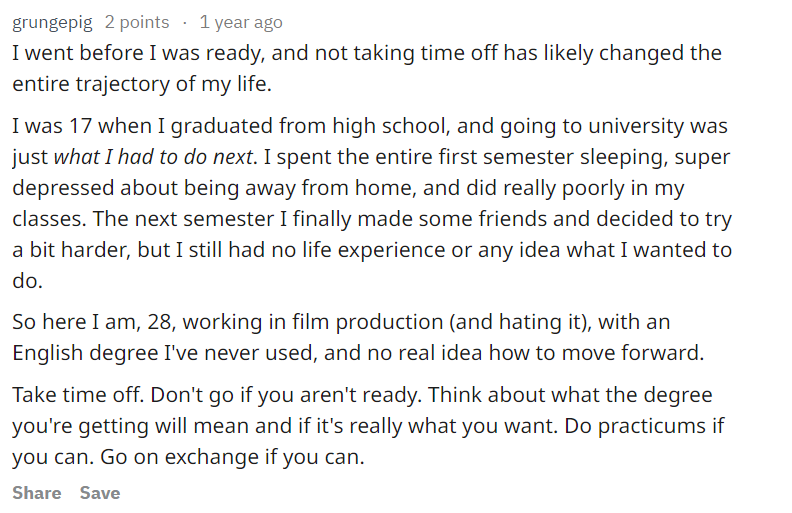Click the sentence "Take time off."

click(x=69, y=394)
